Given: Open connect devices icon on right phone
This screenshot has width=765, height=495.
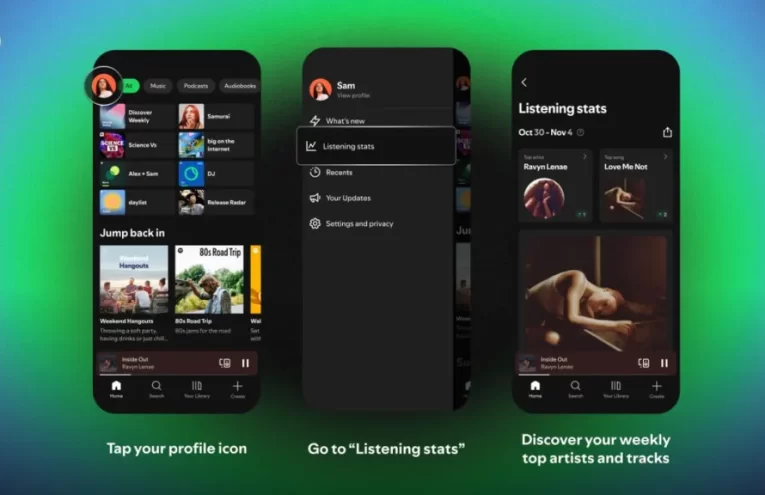Looking at the screenshot, I should click(x=644, y=363).
